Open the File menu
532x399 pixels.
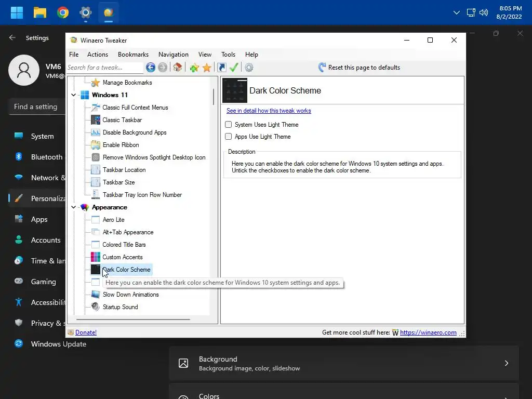tap(74, 55)
